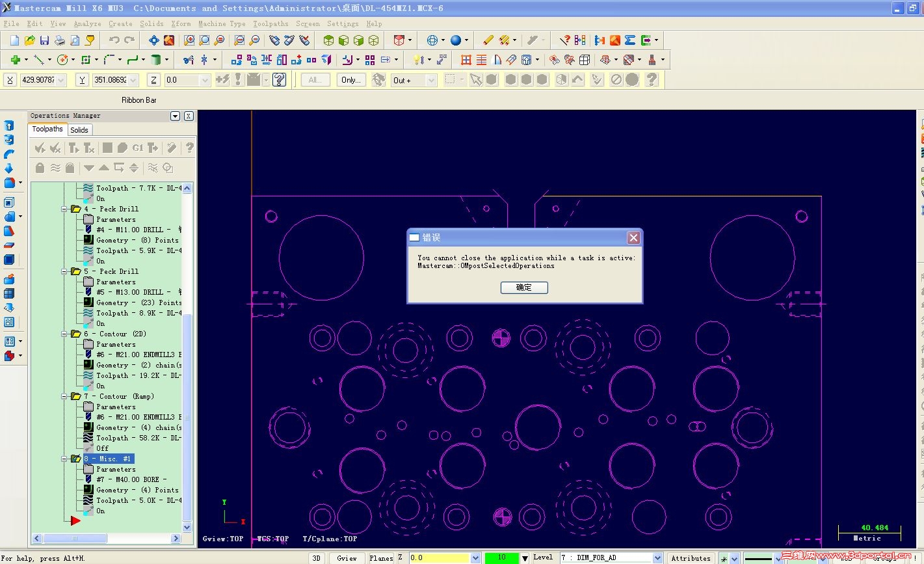Open the Level 7 : DIM_FOR_AD dropdown
The image size is (924, 564).
pos(657,557)
